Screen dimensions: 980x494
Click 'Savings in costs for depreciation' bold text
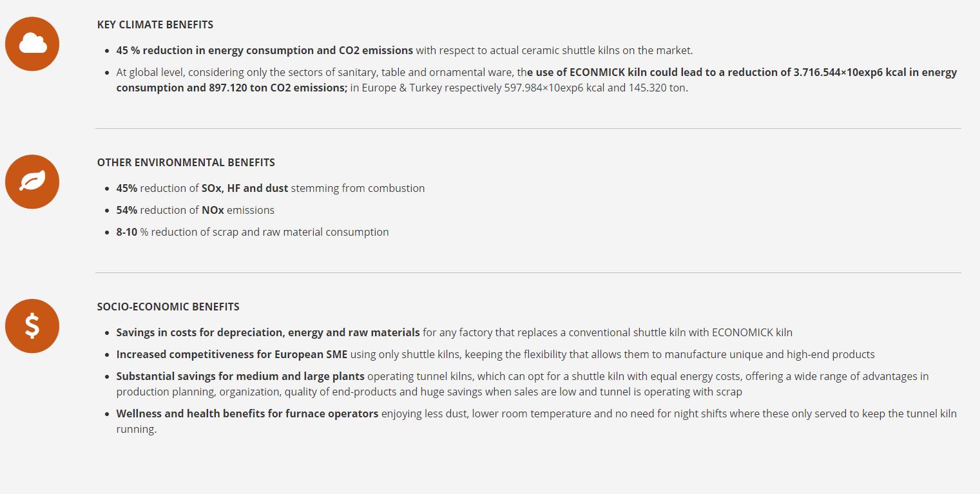click(267, 332)
